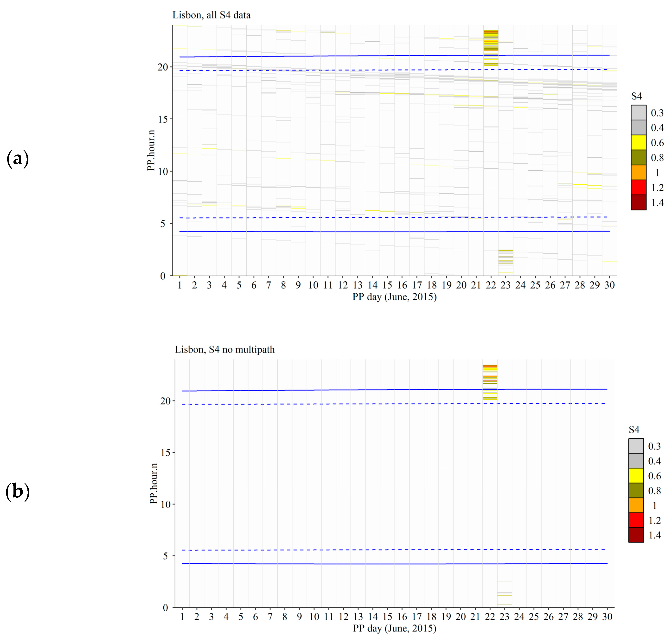Click the y-axis tick 20 in bottom chart
Screen dimensions: 672x638
(166, 401)
